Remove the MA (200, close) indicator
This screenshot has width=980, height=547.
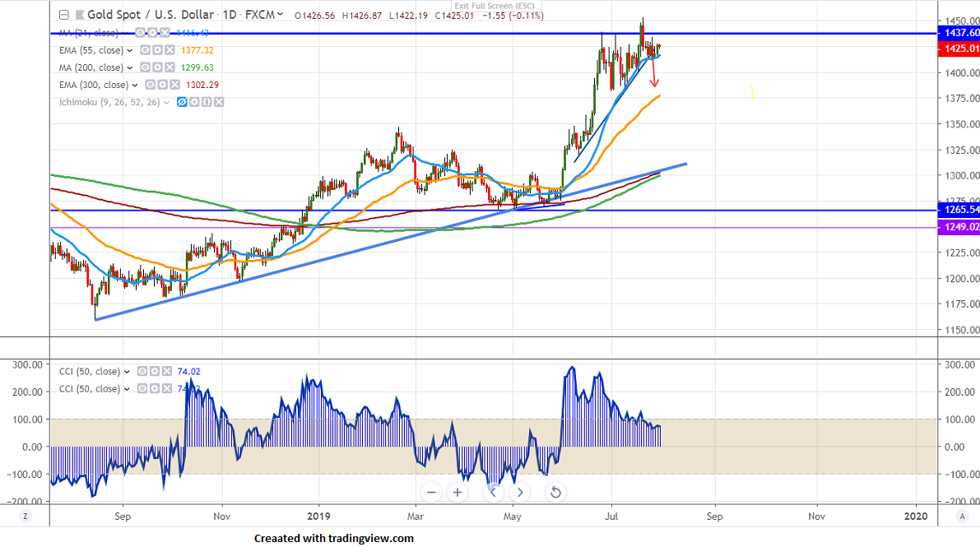(170, 67)
